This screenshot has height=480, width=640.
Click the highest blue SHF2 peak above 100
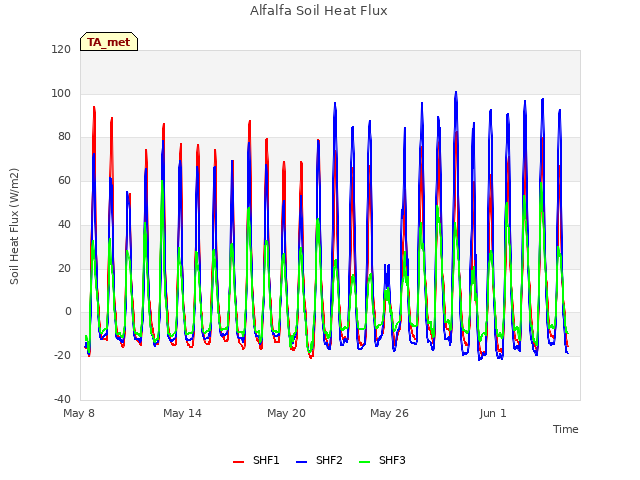pyautogui.click(x=456, y=93)
